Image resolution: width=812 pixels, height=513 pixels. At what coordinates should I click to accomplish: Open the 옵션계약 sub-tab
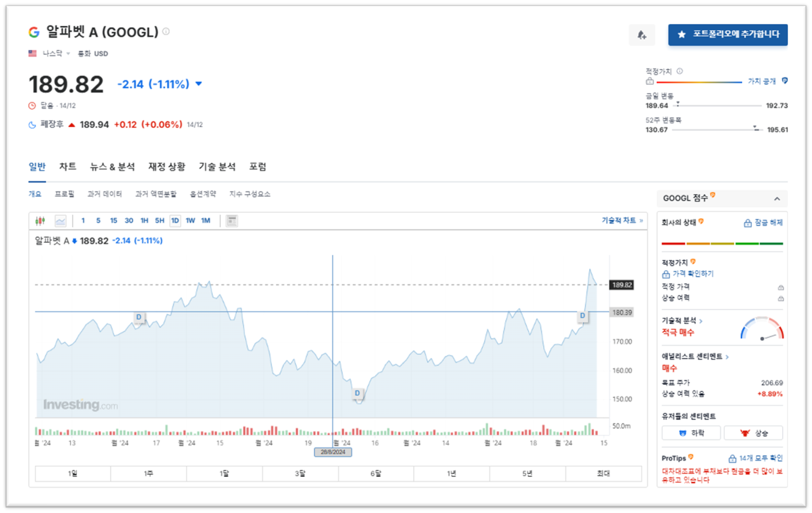pyautogui.click(x=203, y=194)
